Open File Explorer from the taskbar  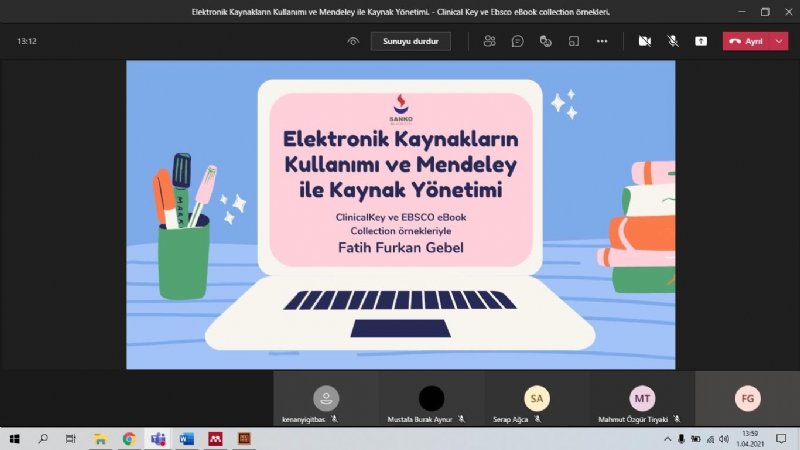[100, 439]
